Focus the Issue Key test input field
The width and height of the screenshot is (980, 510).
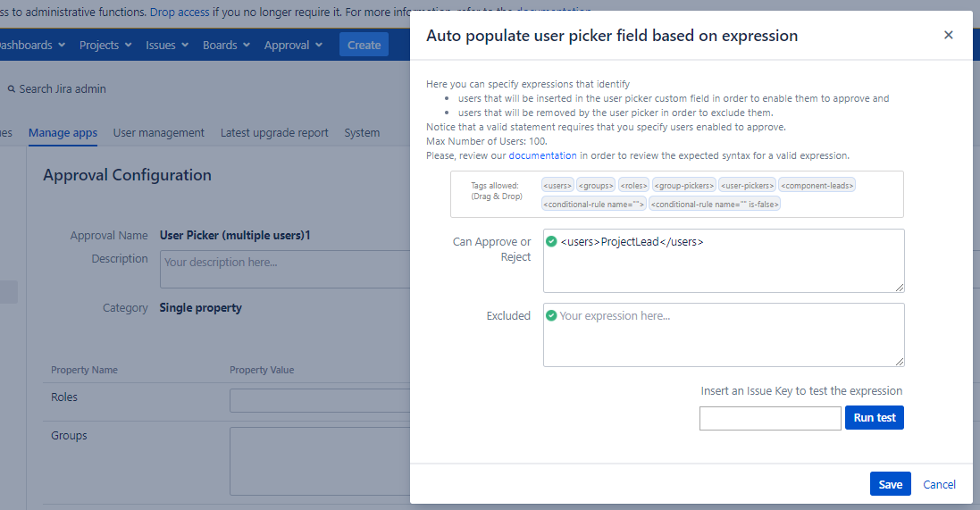click(770, 418)
